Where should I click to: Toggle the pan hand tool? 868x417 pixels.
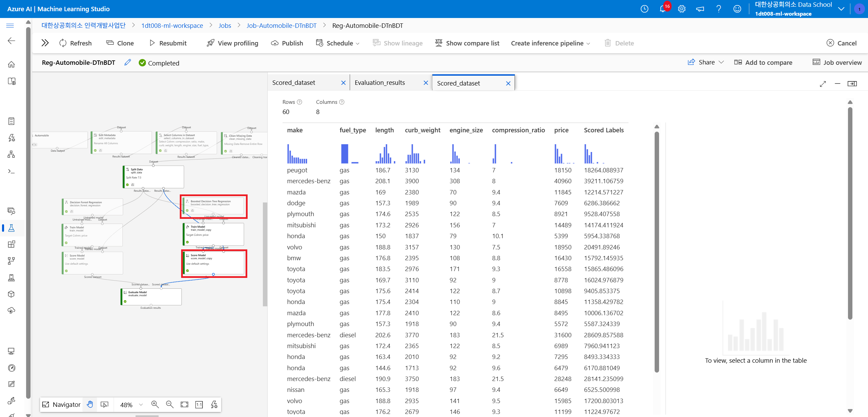tap(90, 404)
